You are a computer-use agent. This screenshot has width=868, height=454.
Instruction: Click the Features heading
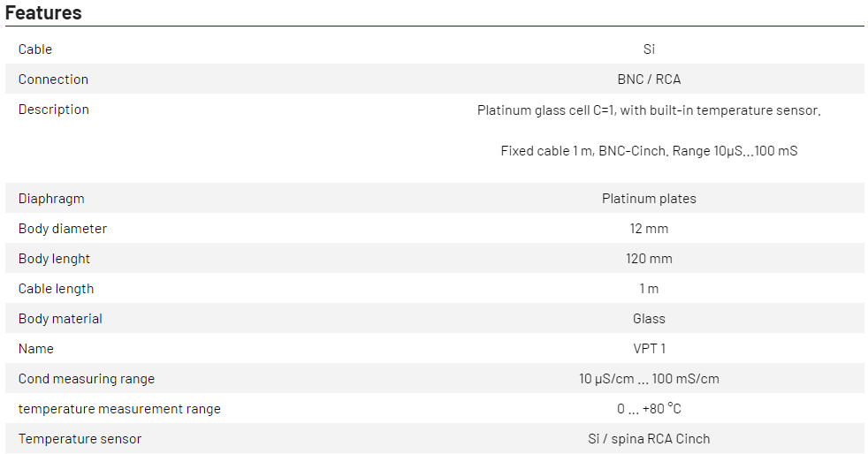click(43, 13)
